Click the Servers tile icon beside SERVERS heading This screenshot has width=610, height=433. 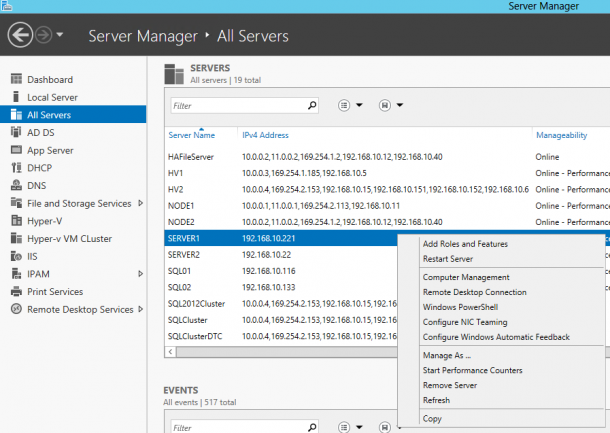click(x=174, y=74)
